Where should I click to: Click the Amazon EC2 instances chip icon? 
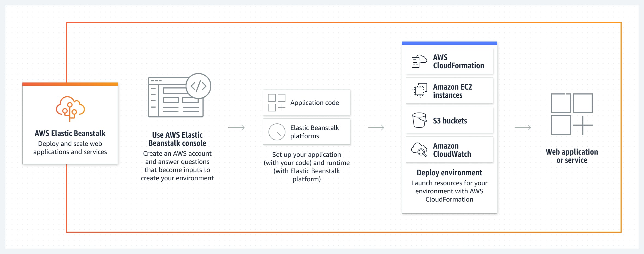(x=419, y=91)
